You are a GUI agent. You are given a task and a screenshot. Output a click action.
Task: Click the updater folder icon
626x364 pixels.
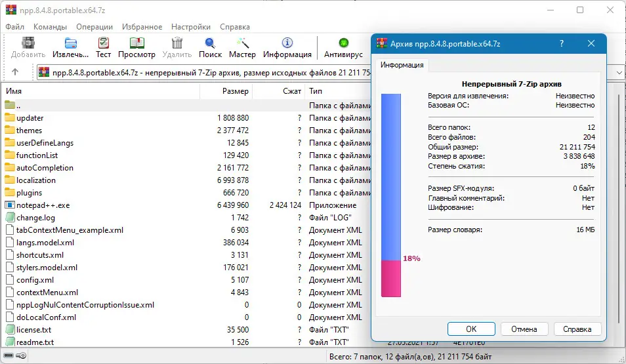click(x=10, y=118)
